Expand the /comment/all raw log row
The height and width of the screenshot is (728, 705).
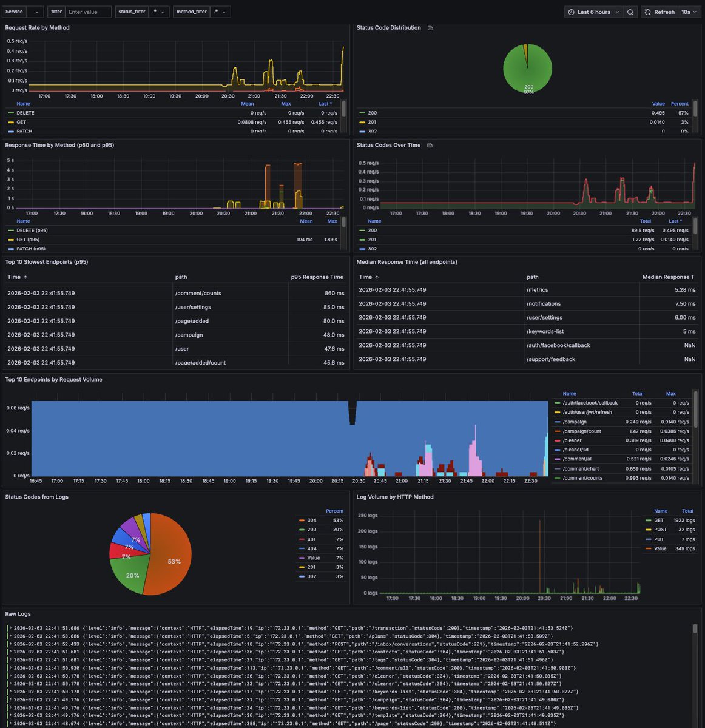coord(10,667)
